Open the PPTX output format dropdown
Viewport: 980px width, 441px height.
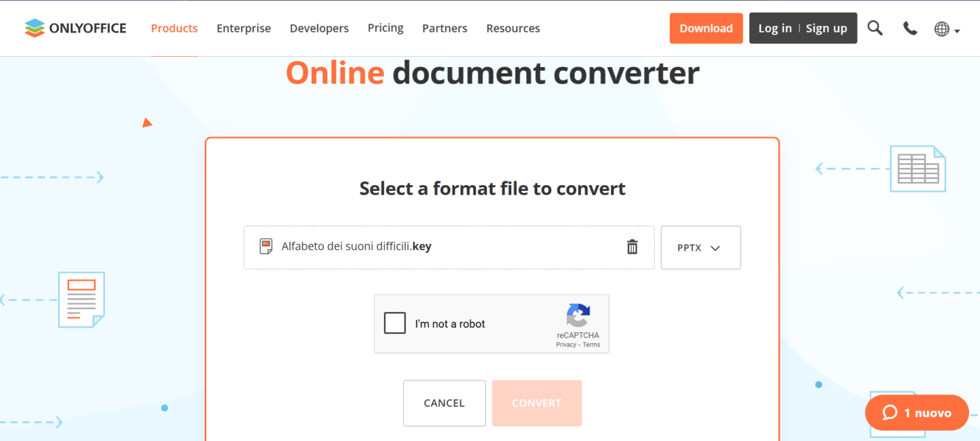701,248
